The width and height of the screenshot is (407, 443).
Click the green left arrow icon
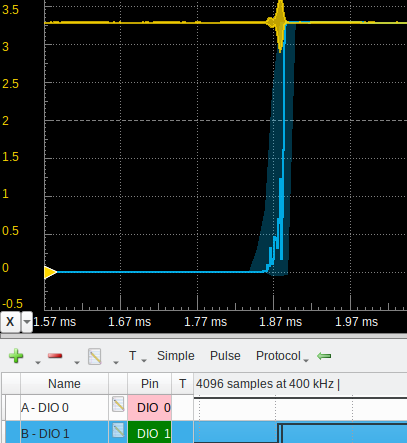tap(324, 356)
